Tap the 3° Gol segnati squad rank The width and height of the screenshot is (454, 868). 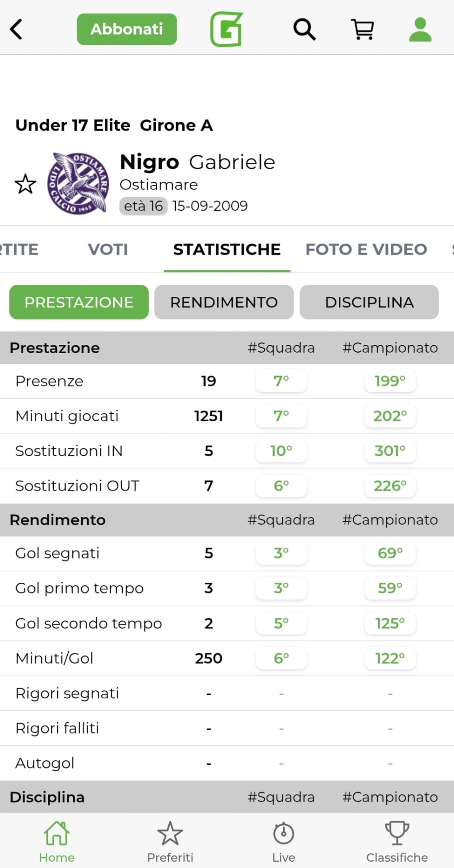281,553
